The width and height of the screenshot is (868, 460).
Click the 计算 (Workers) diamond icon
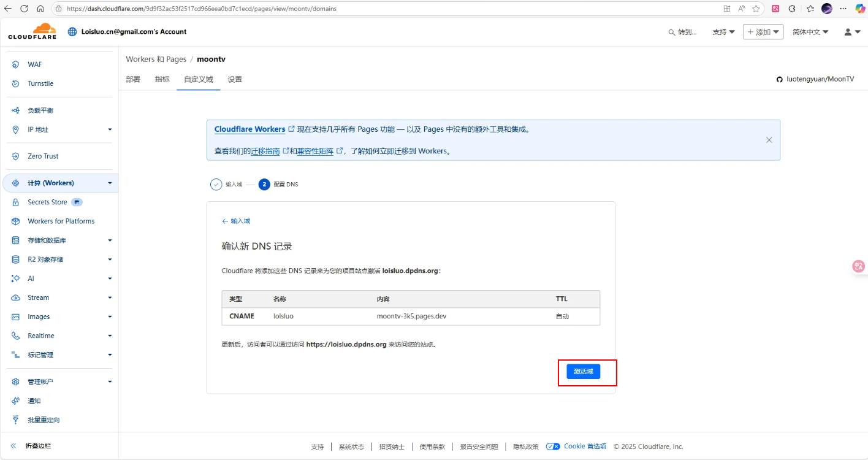pos(15,183)
